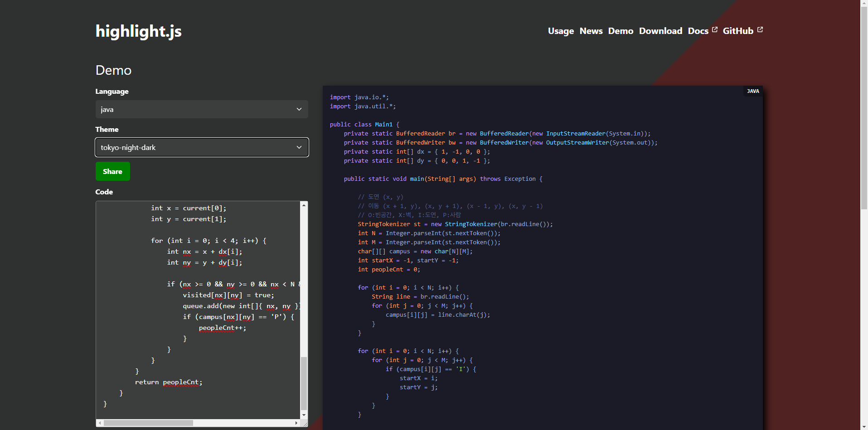
Task: Click the 'int peopleCnt = 0;' preview line
Action: click(389, 269)
